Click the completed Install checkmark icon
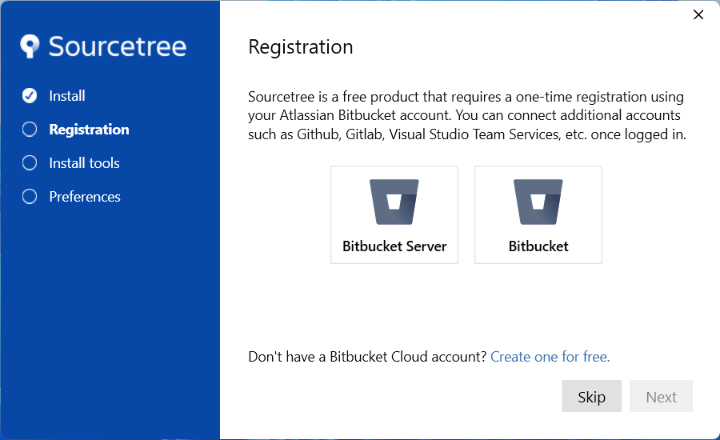The width and height of the screenshot is (720, 440). (29, 96)
